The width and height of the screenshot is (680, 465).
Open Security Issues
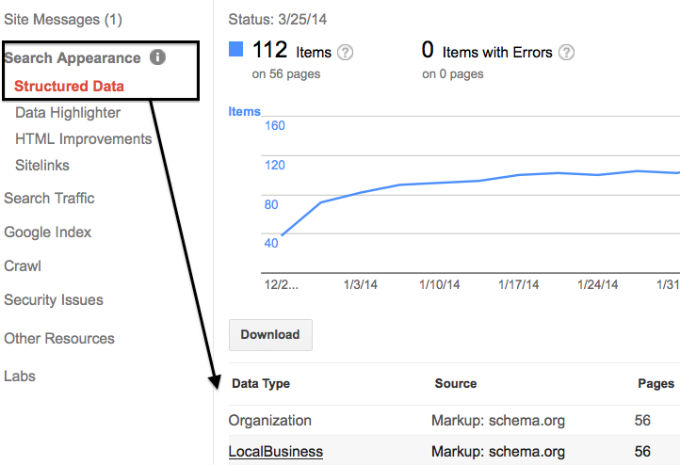pos(54,300)
